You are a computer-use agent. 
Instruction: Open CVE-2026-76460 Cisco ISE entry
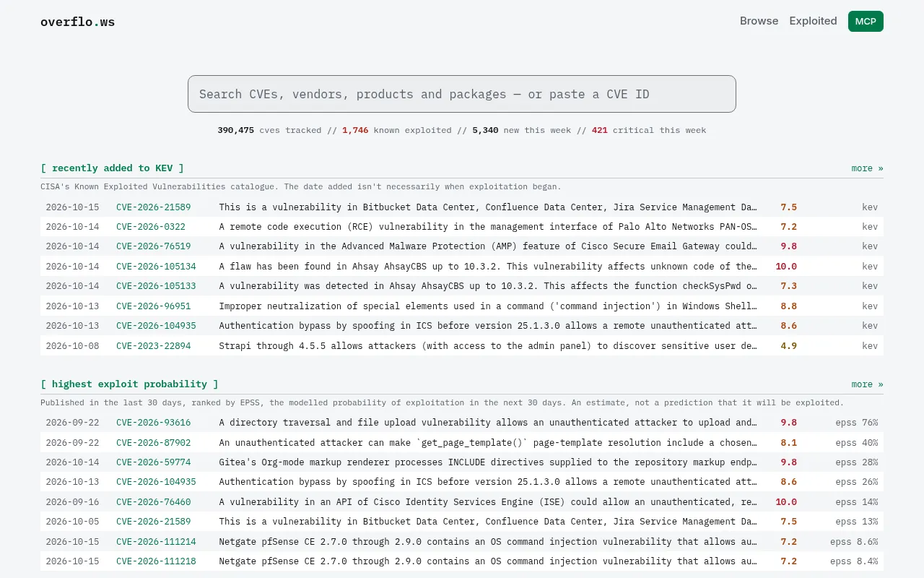click(x=154, y=502)
